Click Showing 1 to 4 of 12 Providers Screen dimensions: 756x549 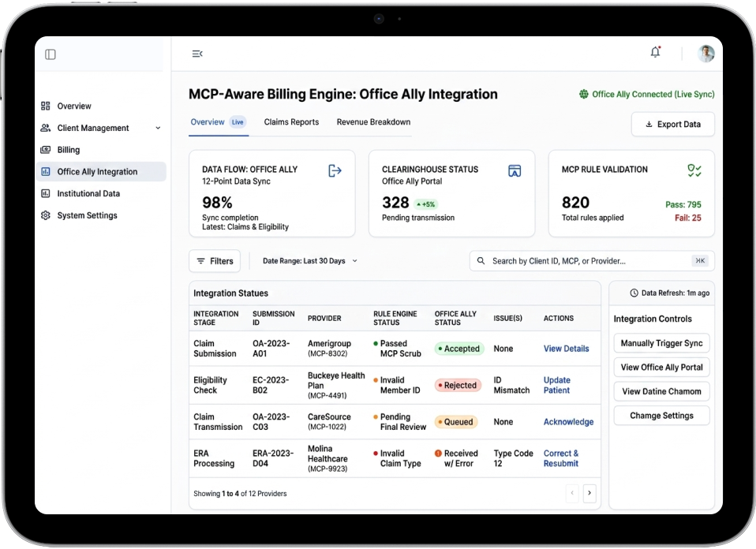coord(240,494)
